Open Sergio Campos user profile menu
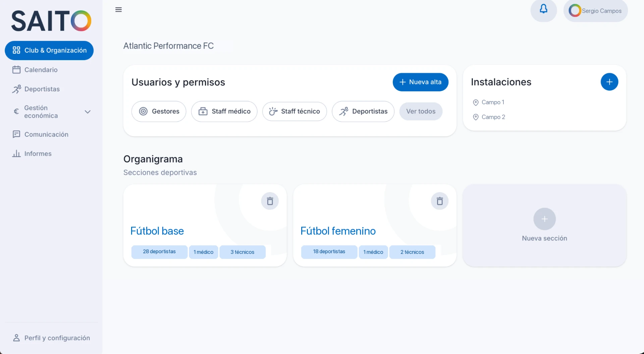The height and width of the screenshot is (354, 644). pos(595,11)
